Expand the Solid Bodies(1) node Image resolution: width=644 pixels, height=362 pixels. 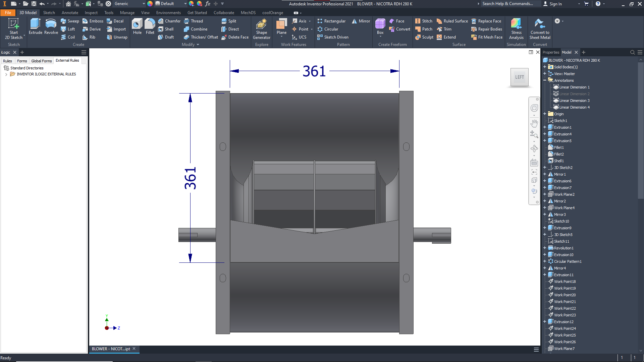[545, 67]
